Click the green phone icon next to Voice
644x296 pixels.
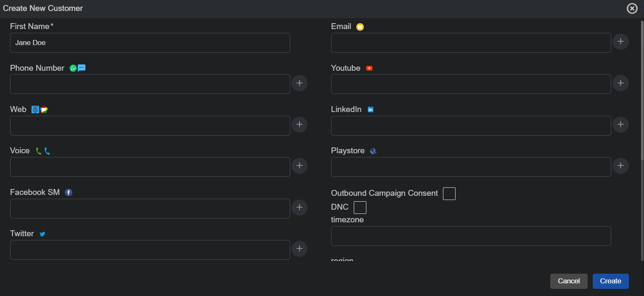tap(39, 151)
